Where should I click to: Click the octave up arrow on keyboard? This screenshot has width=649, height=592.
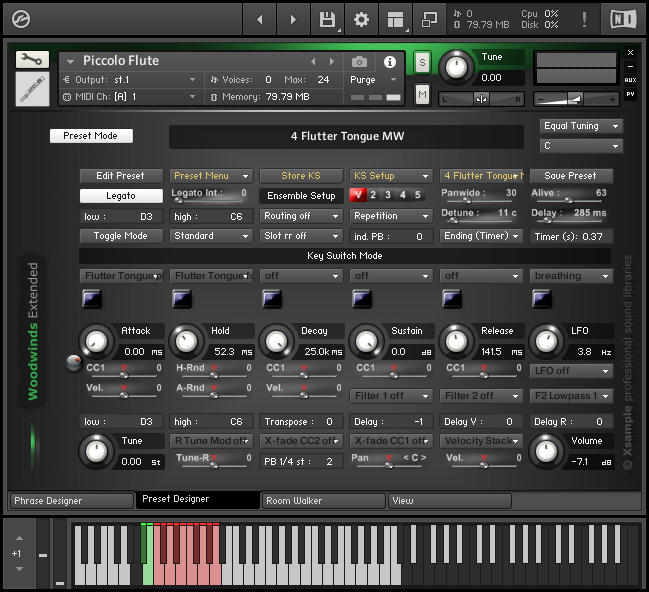pyautogui.click(x=19, y=538)
